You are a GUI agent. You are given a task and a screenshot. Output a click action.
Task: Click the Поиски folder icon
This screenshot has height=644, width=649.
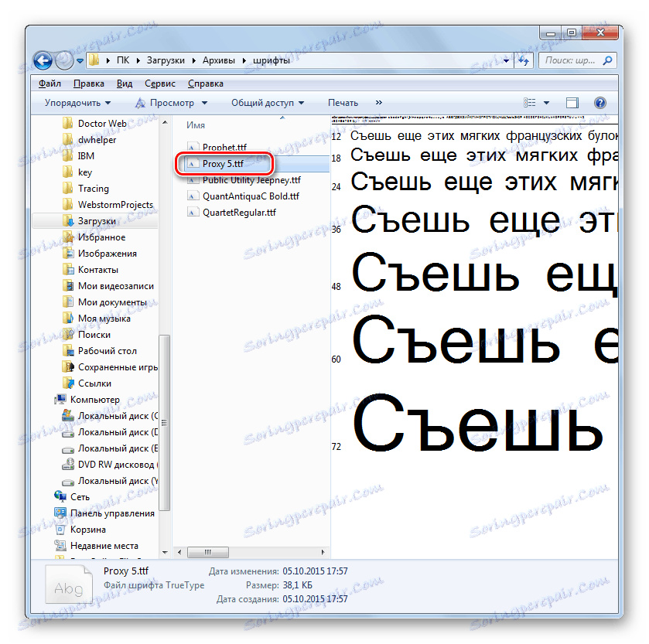pos(67,334)
